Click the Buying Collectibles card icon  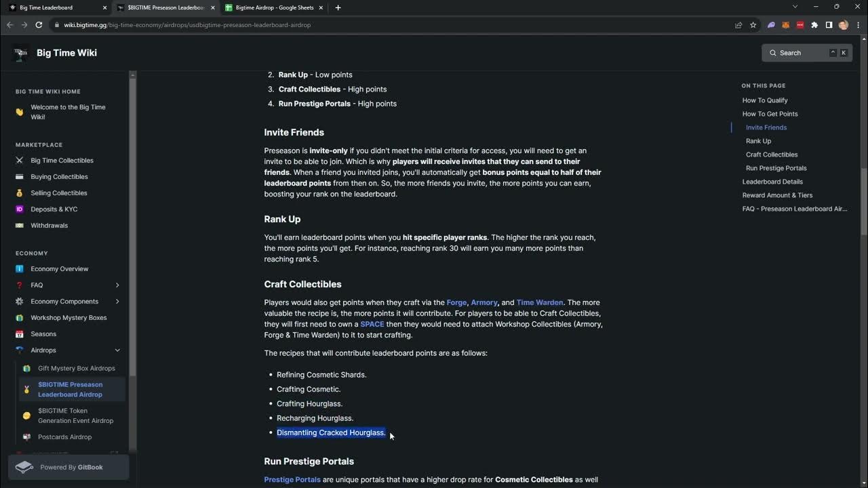(20, 177)
